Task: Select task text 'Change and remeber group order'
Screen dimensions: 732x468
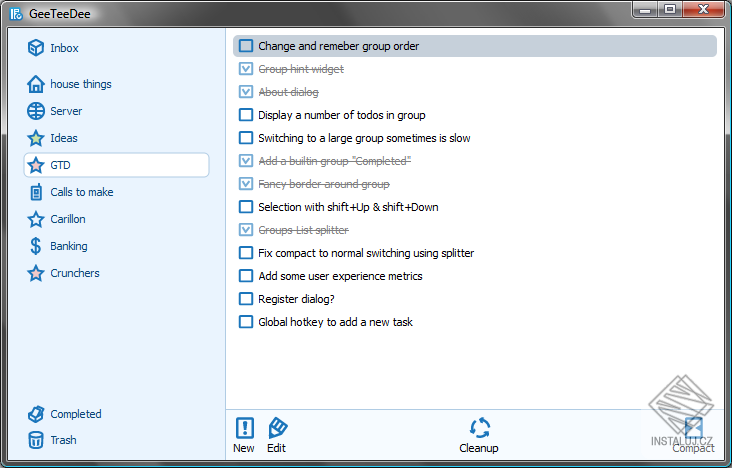Action: 338,46
